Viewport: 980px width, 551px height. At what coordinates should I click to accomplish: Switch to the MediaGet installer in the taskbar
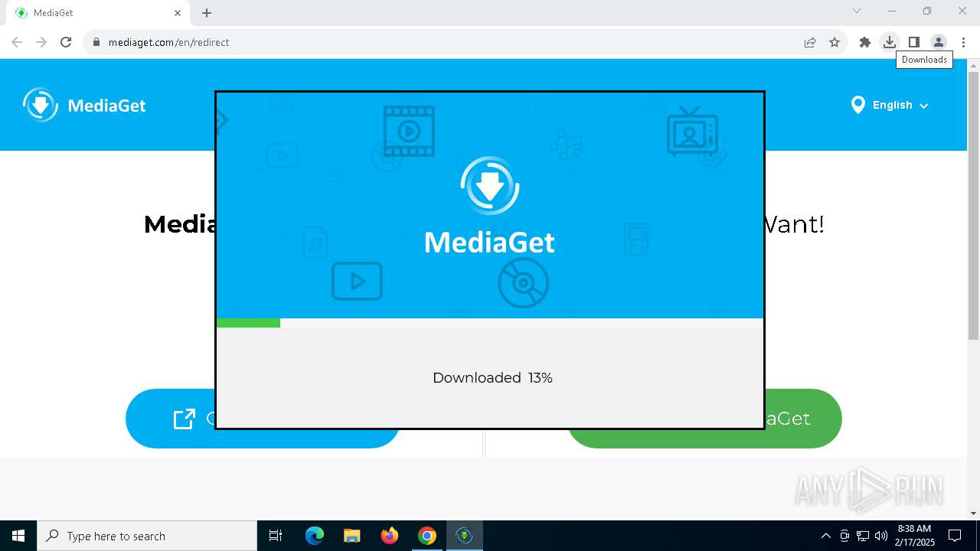tap(465, 536)
